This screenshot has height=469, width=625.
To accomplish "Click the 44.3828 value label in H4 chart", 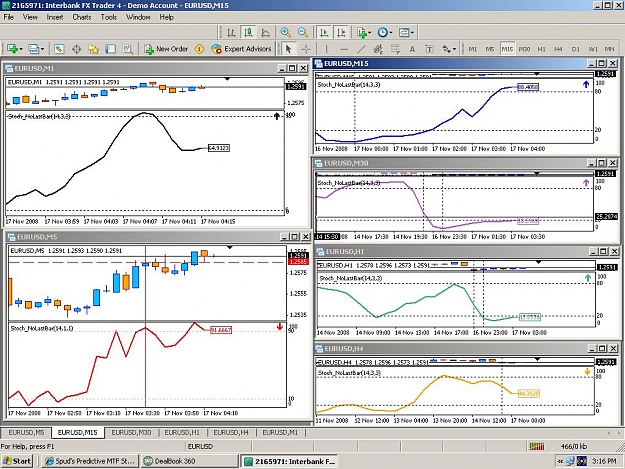I will tap(528, 393).
